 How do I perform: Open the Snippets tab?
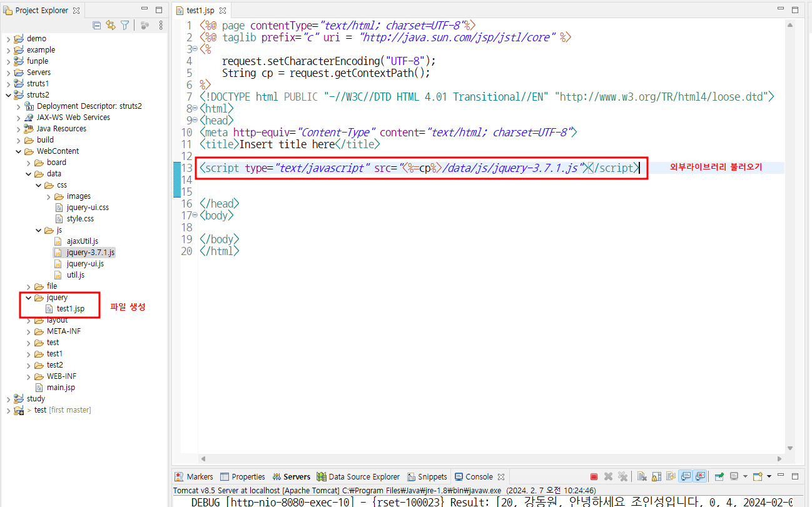coord(427,476)
